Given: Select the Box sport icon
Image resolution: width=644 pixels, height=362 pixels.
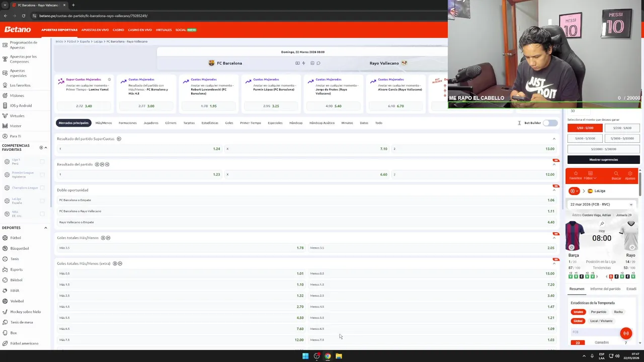Looking at the screenshot, I should tap(5, 333).
